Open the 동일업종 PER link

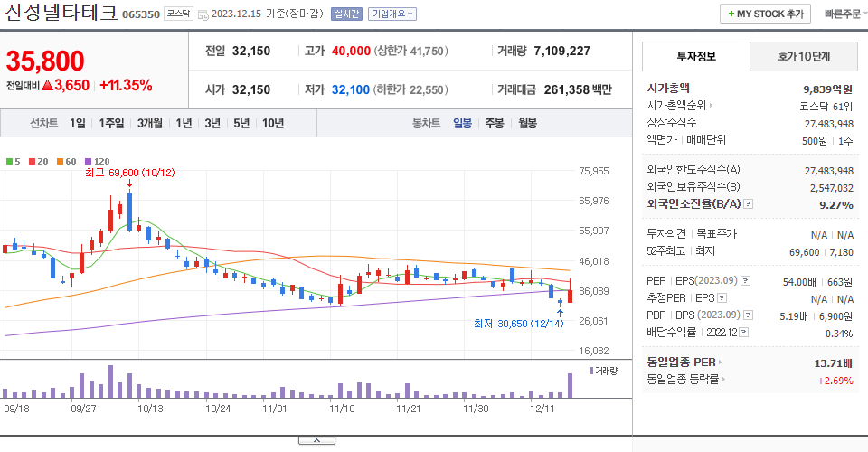click(x=684, y=363)
